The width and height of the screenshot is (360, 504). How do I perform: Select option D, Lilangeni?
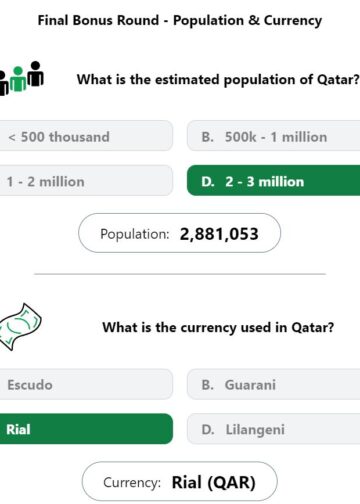point(273,429)
